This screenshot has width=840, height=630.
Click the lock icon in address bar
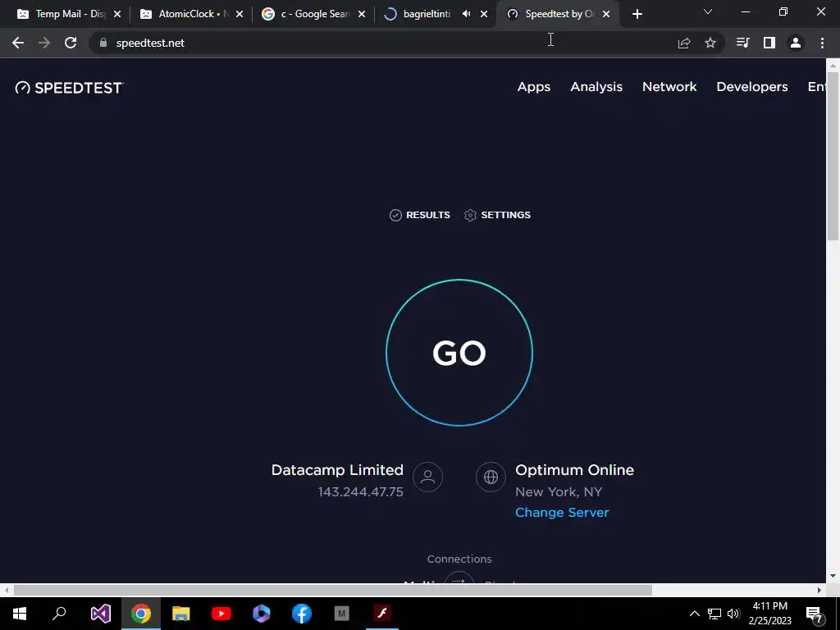click(x=103, y=43)
